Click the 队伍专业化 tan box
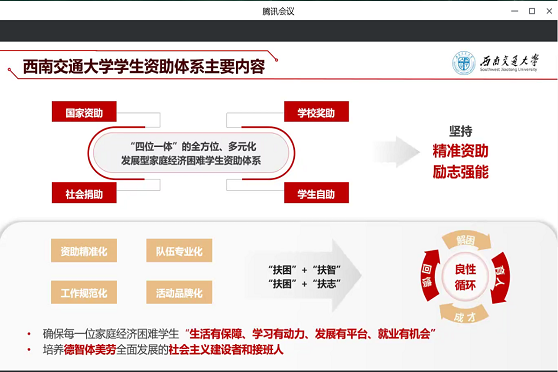This screenshot has height=372, width=558. pos(179,251)
